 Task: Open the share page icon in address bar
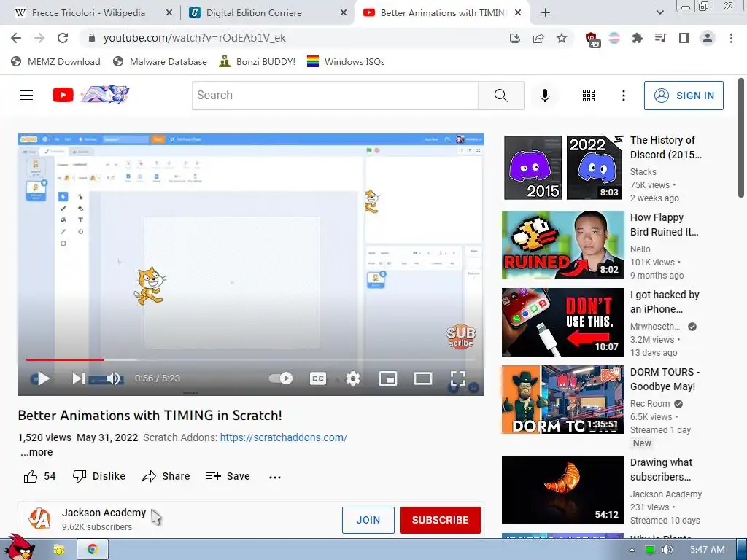point(538,38)
